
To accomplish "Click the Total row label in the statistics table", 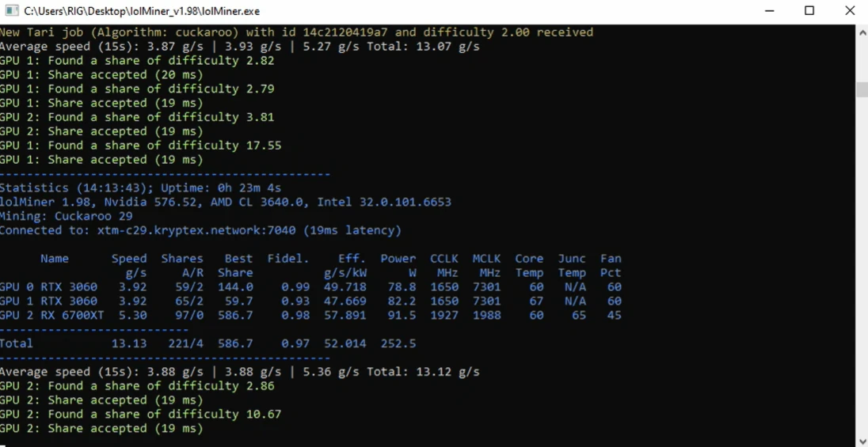I will pos(17,343).
